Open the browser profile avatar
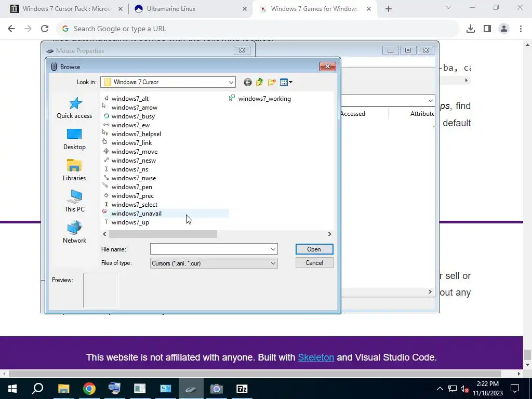 504,29
